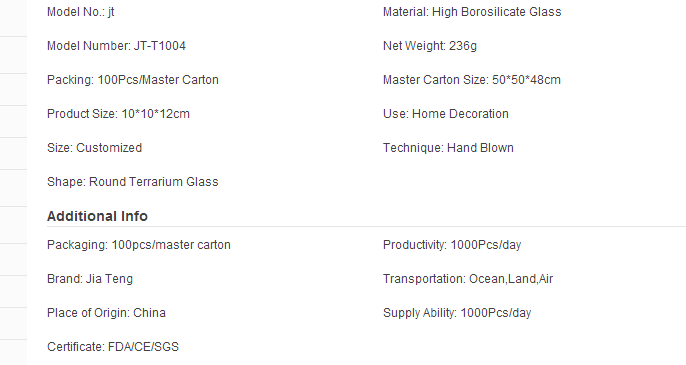Click Place of Origin China text

[106, 313]
